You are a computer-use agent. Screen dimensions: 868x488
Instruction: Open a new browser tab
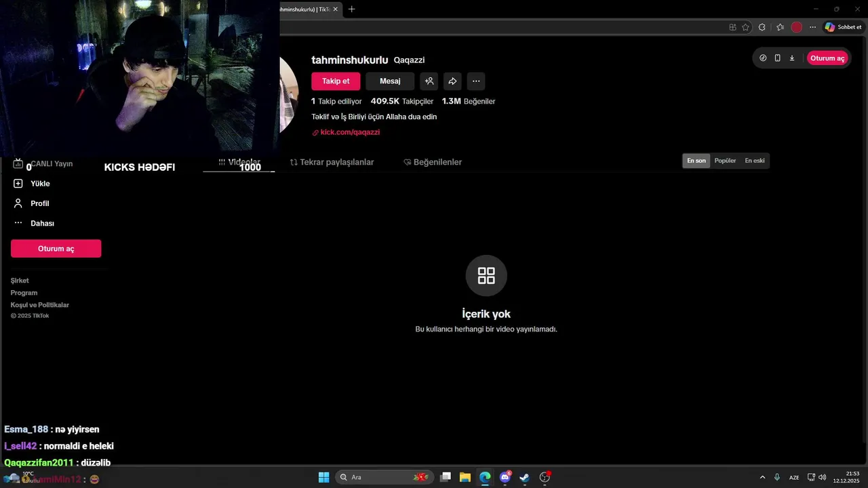coord(351,9)
